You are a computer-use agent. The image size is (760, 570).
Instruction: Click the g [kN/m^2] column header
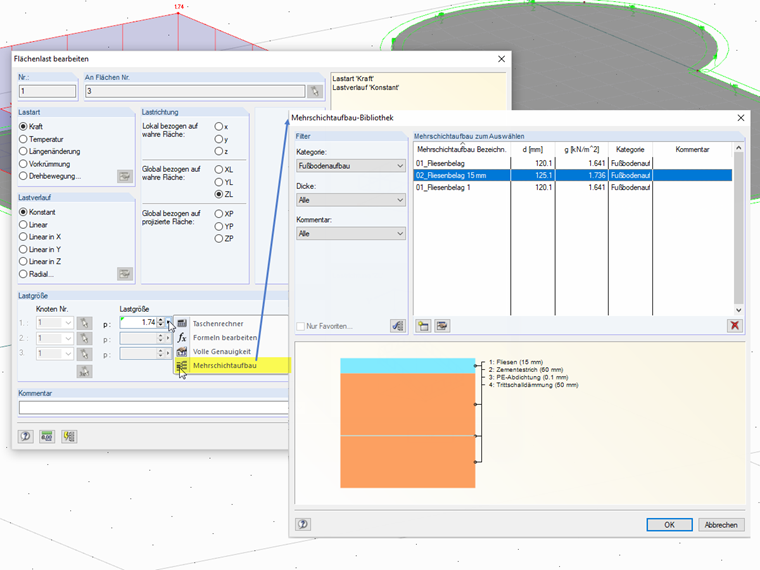coord(582,149)
